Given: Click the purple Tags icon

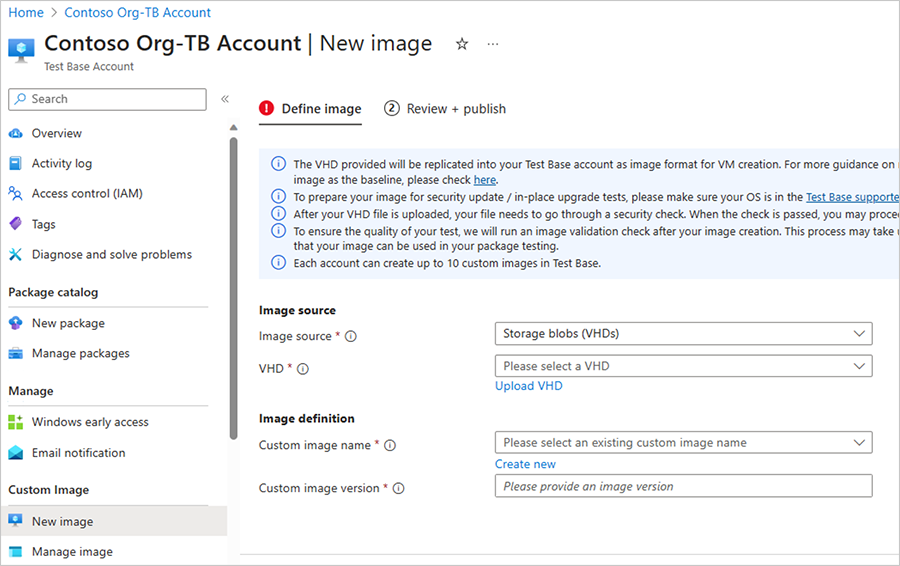Looking at the screenshot, I should pos(15,224).
